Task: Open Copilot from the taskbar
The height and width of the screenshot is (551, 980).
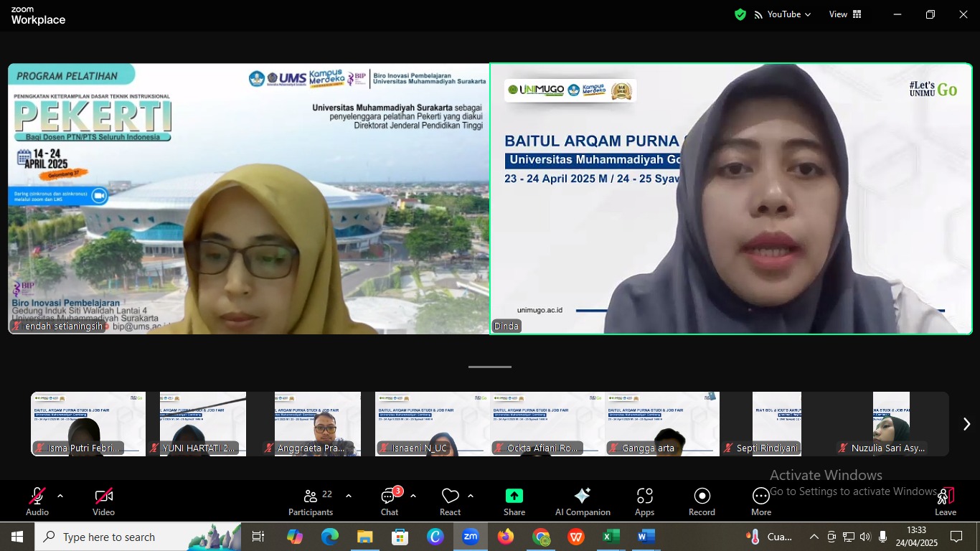Action: pyautogui.click(x=295, y=537)
